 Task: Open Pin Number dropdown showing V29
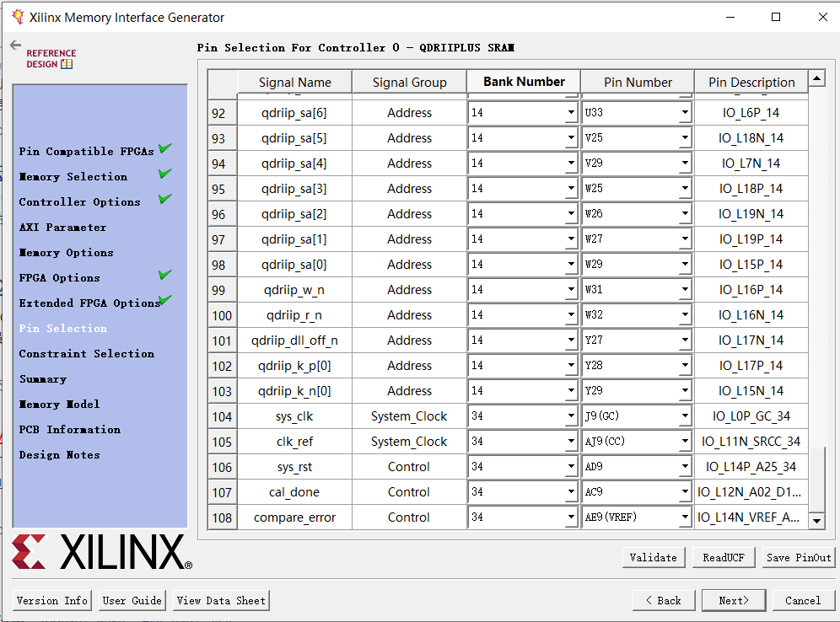685,164
